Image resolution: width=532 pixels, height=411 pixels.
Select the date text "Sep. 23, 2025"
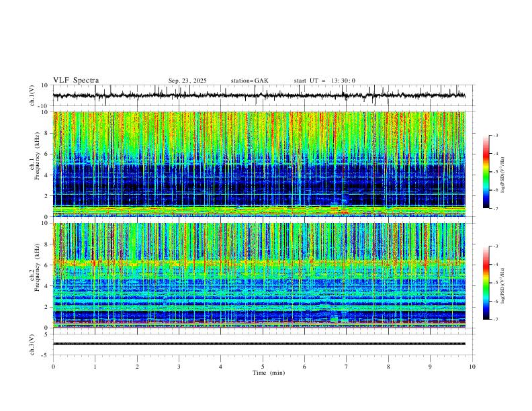187,81
